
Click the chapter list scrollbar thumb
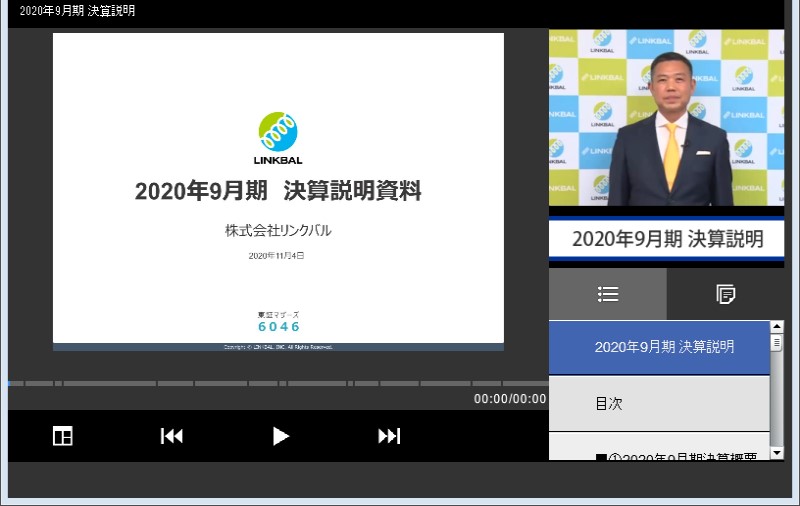pyautogui.click(x=777, y=342)
